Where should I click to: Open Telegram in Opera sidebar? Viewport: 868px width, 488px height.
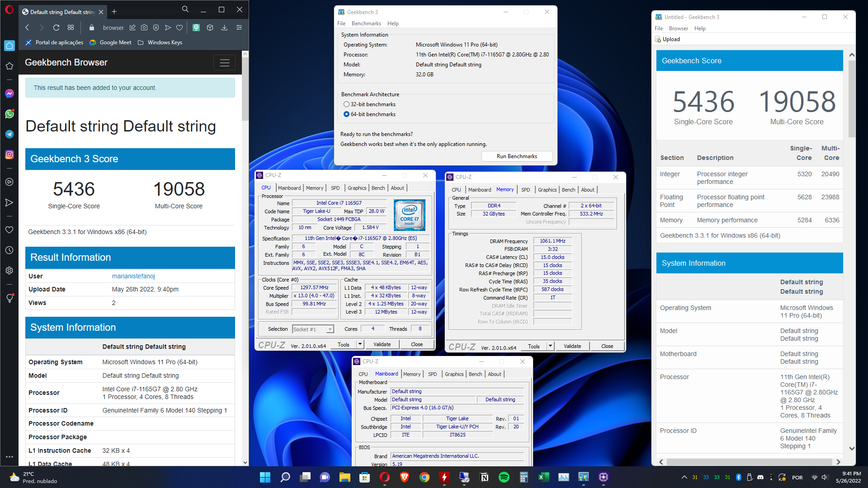9,134
